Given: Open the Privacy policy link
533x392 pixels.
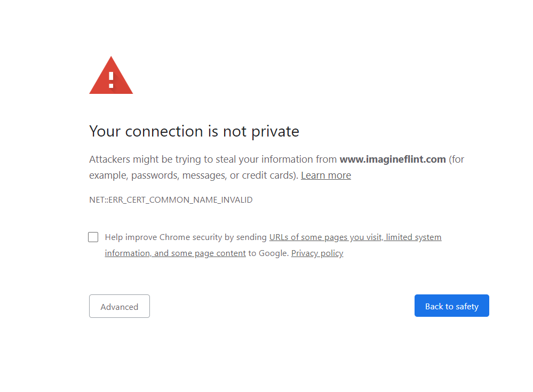Looking at the screenshot, I should click(x=317, y=253).
